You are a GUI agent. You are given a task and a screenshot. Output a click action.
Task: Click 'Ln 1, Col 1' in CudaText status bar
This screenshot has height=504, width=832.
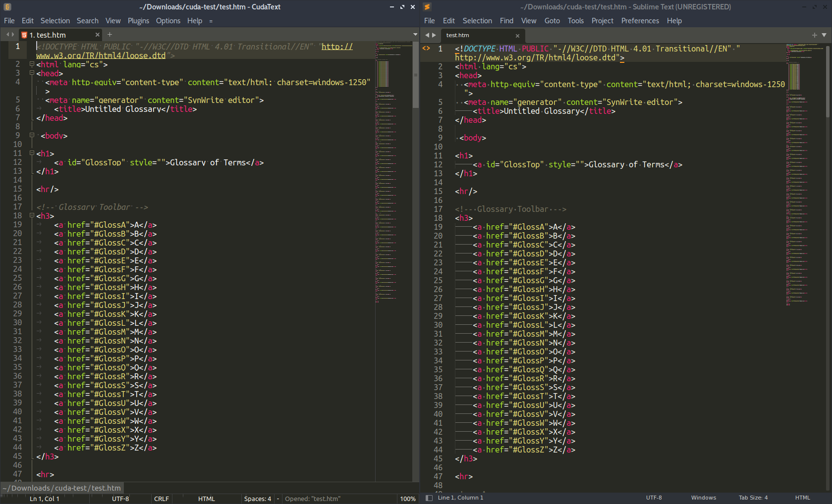pyautogui.click(x=45, y=499)
